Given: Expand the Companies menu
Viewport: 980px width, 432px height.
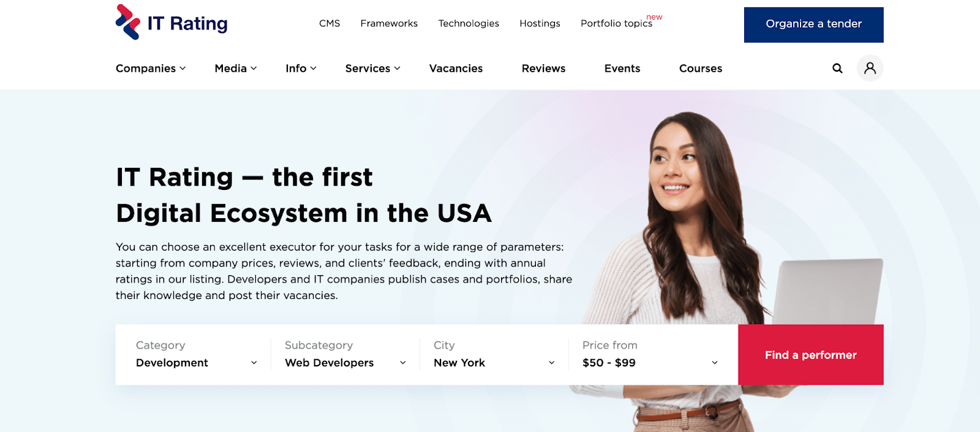Looking at the screenshot, I should pos(151,69).
